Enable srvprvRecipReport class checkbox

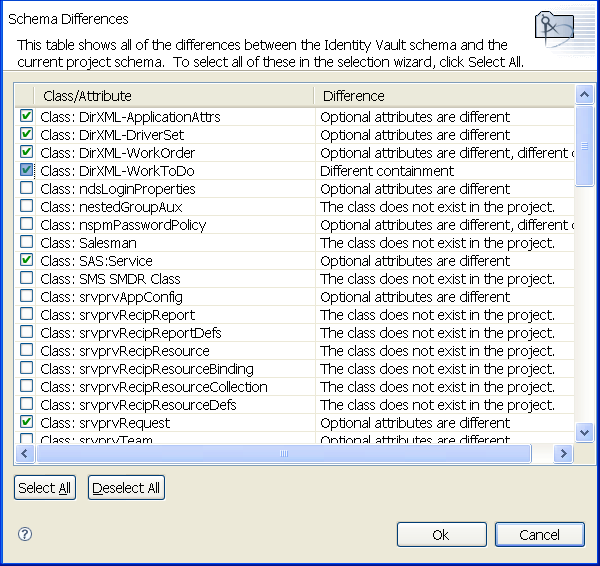click(26, 313)
